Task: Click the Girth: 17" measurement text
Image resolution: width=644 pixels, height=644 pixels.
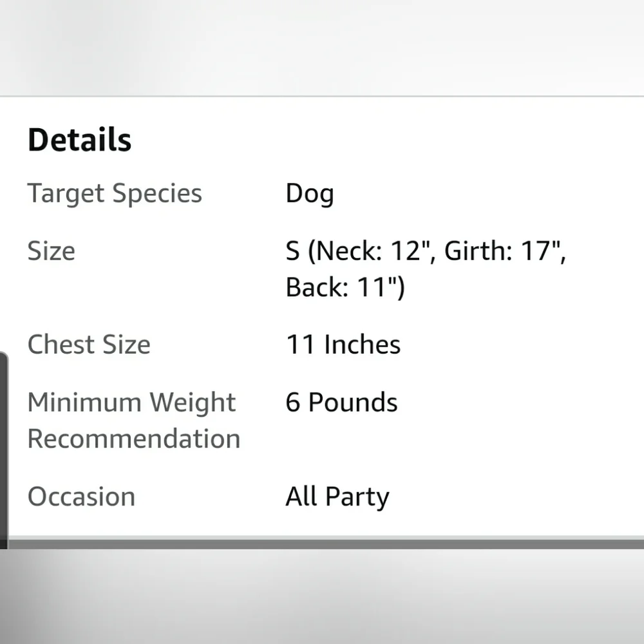Action: click(x=503, y=251)
